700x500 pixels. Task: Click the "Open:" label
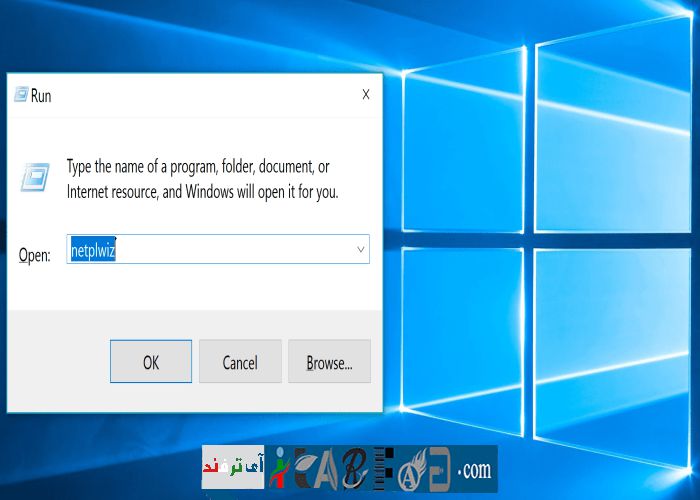coord(34,255)
